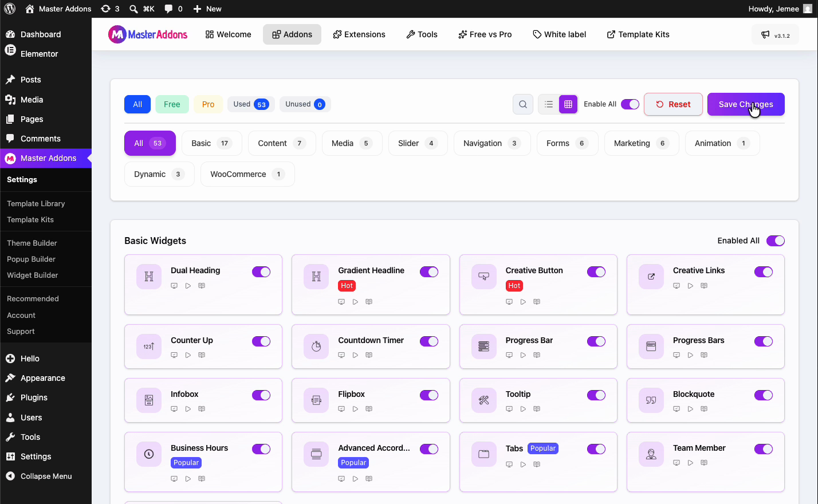Open the White label tab
Screen dimensions: 818x504
click(560, 34)
